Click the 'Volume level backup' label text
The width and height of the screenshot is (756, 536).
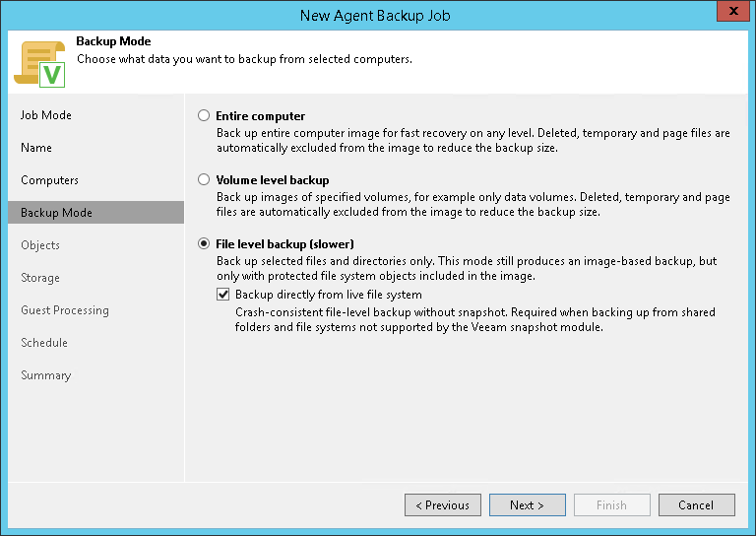click(x=273, y=180)
